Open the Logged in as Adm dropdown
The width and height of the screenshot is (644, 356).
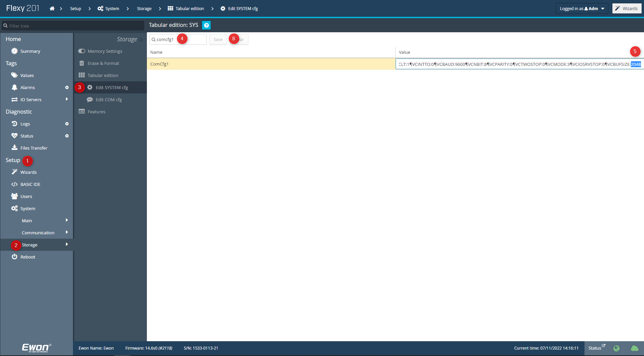(x=582, y=9)
